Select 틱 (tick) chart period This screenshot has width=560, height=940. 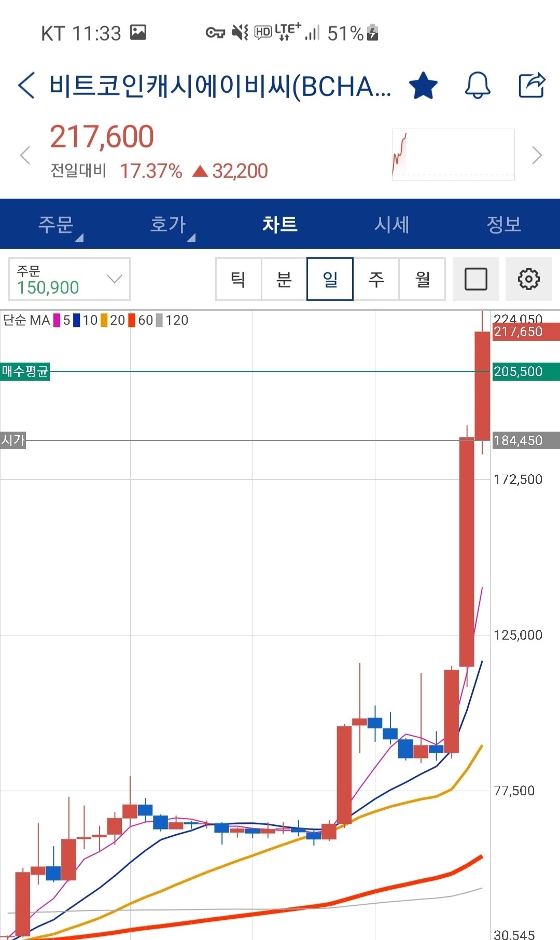[239, 279]
